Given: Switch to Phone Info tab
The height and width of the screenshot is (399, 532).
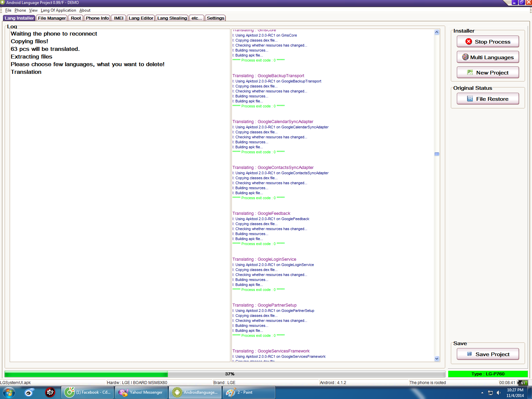Looking at the screenshot, I should click(97, 18).
